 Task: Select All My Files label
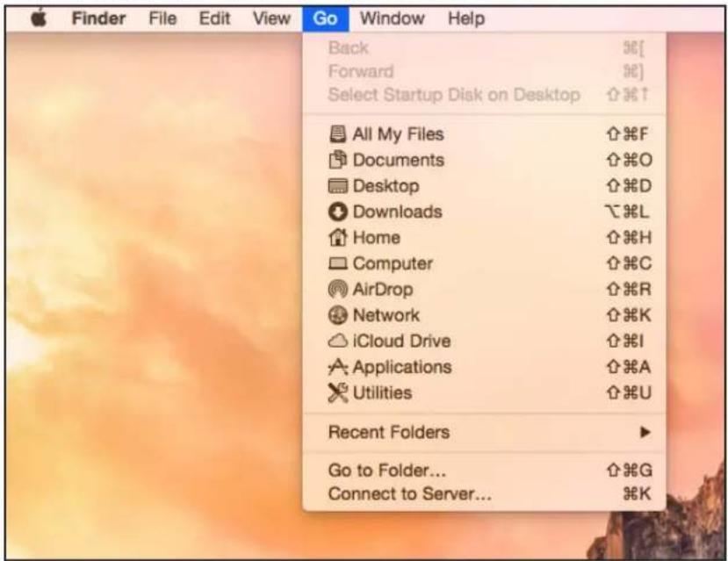point(399,134)
